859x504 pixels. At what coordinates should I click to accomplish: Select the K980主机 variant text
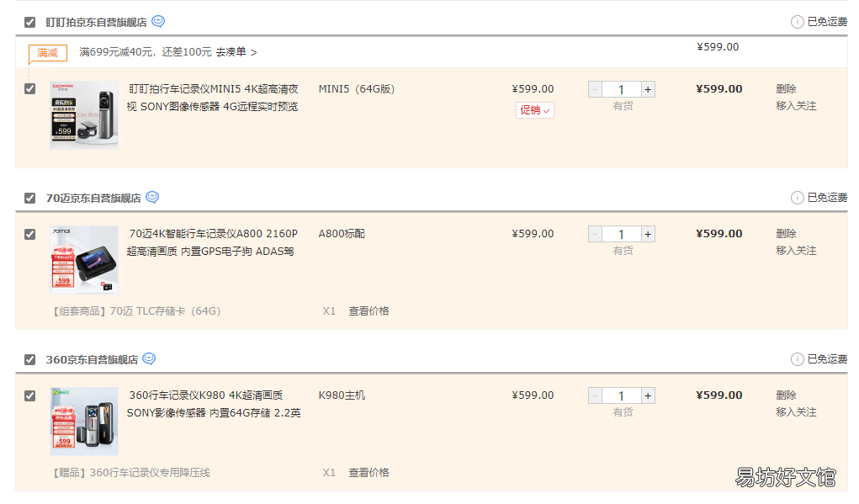point(342,395)
